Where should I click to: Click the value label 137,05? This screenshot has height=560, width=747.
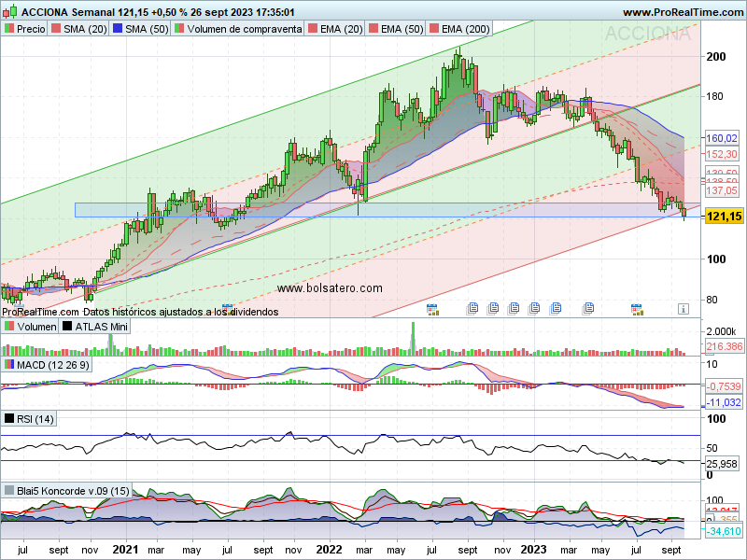721,190
